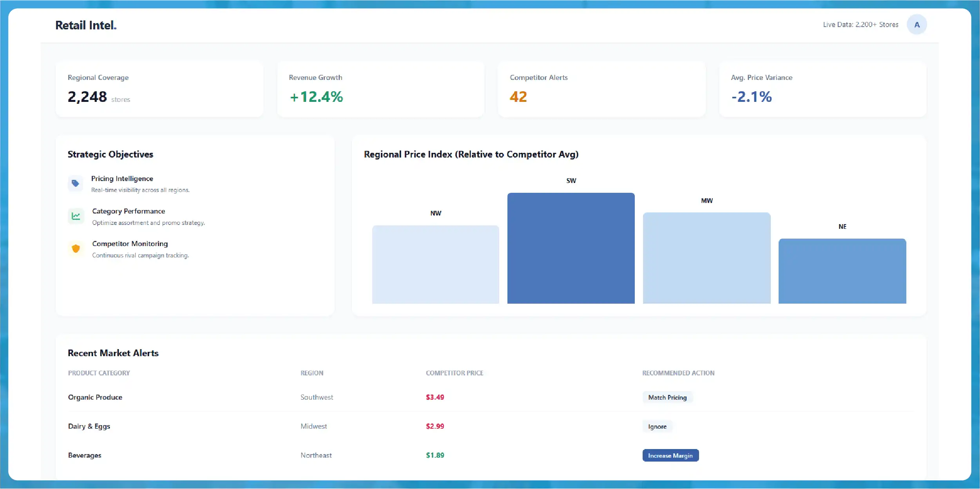This screenshot has height=489, width=980.
Task: Click the Competitor Monitoring objective title
Action: click(x=130, y=244)
